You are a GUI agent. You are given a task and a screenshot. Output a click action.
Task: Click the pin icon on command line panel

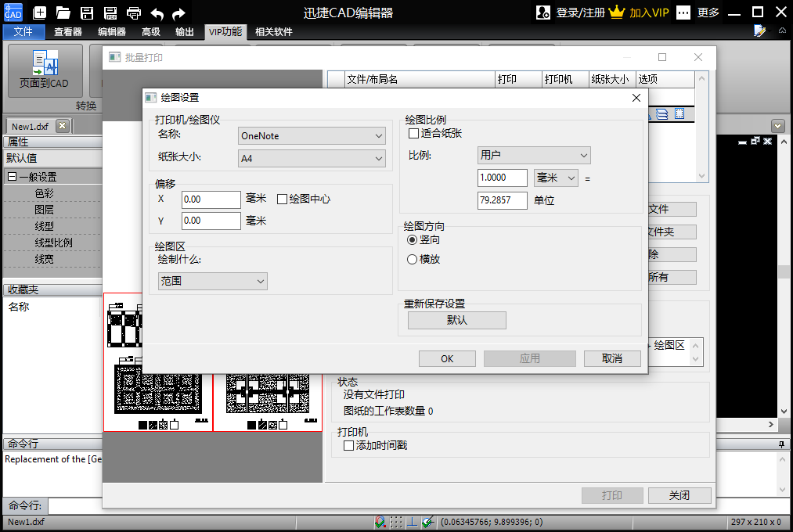(781, 444)
